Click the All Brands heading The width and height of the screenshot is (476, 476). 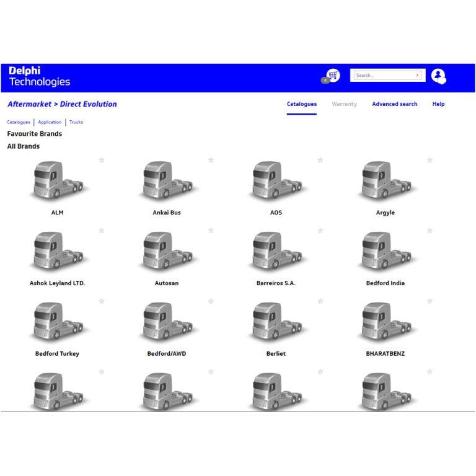point(24,146)
